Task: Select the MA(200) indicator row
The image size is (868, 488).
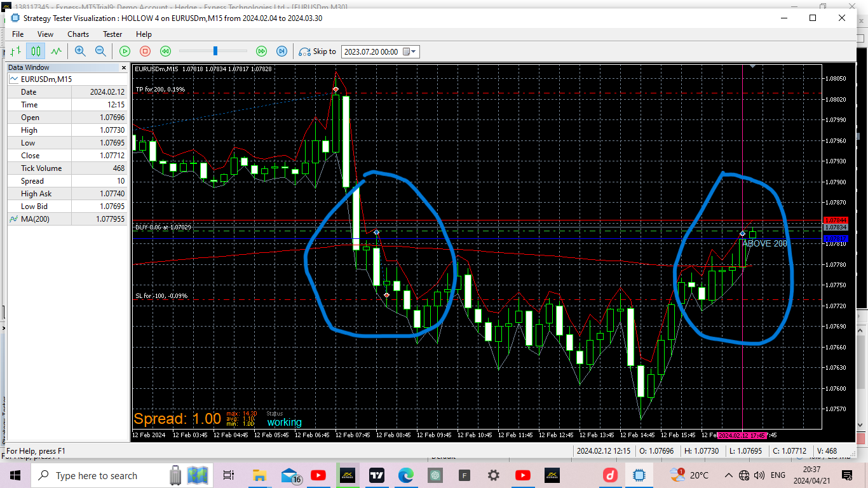Action: pos(67,219)
